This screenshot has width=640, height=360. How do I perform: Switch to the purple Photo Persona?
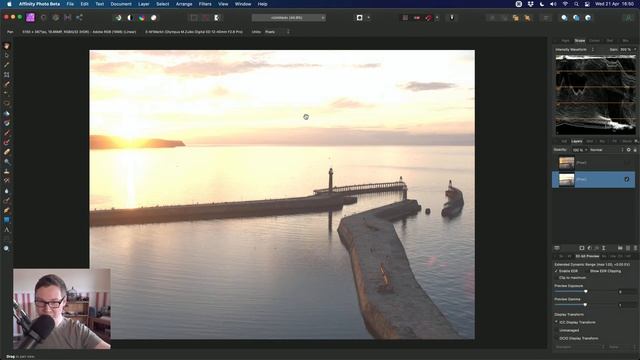[x=30, y=18]
